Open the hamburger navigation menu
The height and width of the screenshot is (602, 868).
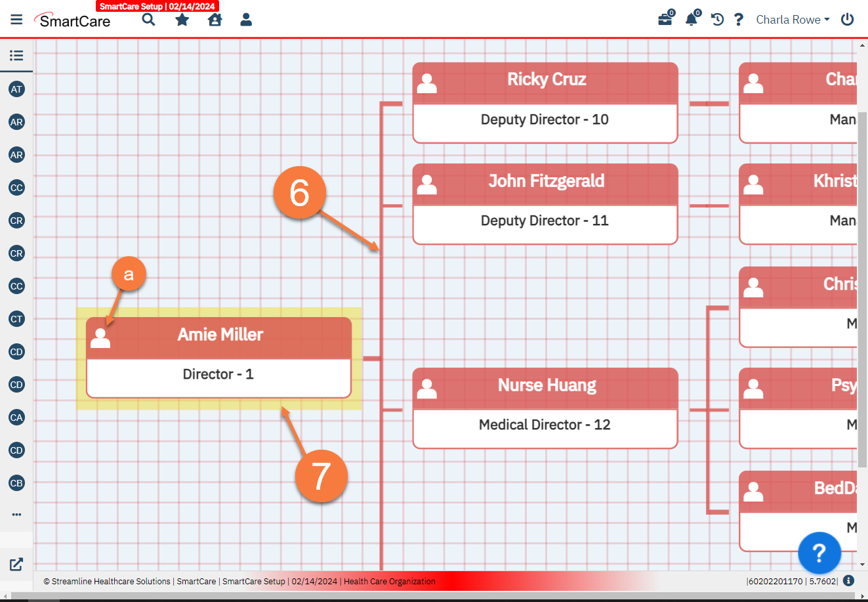16,19
